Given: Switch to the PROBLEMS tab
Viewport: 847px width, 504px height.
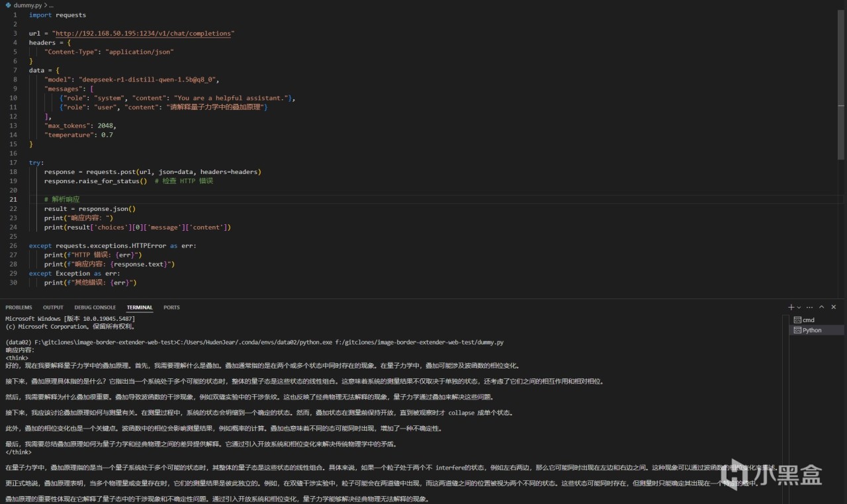Looking at the screenshot, I should tap(19, 308).
